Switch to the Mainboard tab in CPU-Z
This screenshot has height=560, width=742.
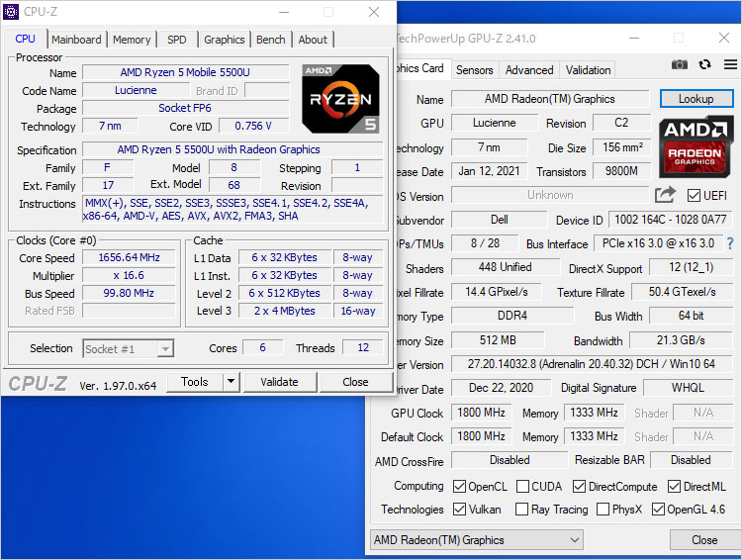tap(76, 40)
